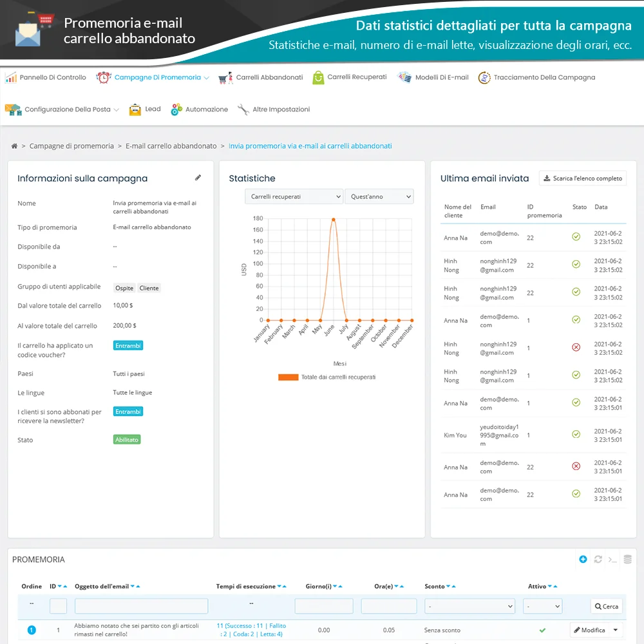Click the Abilitato status badge
Image resolution: width=644 pixels, height=644 pixels.
[126, 439]
